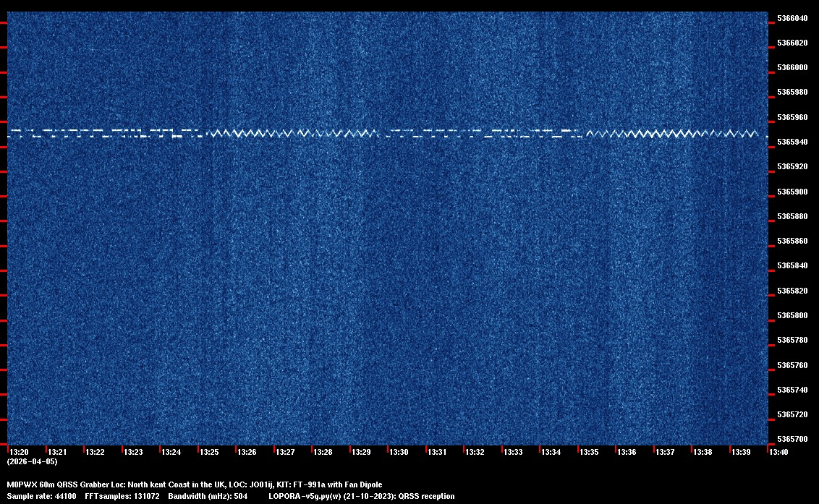Select the LOPORA-v5g.py QRSS reception text

[361, 497]
